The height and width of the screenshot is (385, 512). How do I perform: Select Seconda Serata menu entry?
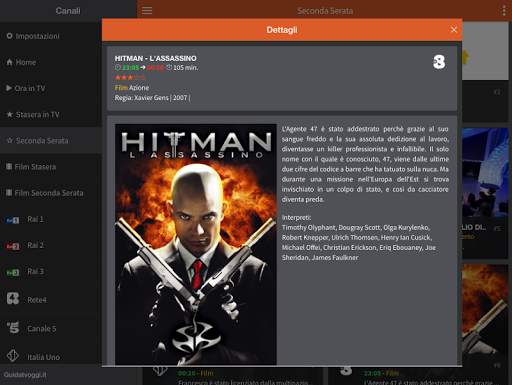[x=50, y=140]
